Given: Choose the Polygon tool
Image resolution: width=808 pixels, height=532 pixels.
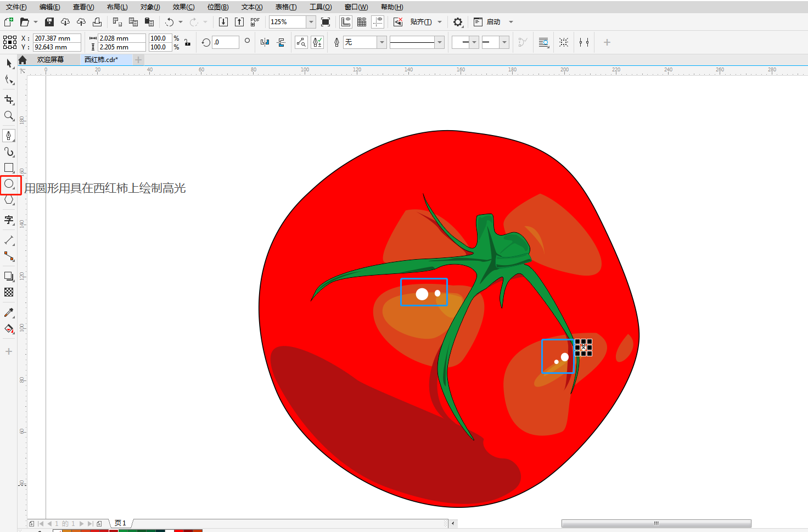Looking at the screenshot, I should 9,200.
